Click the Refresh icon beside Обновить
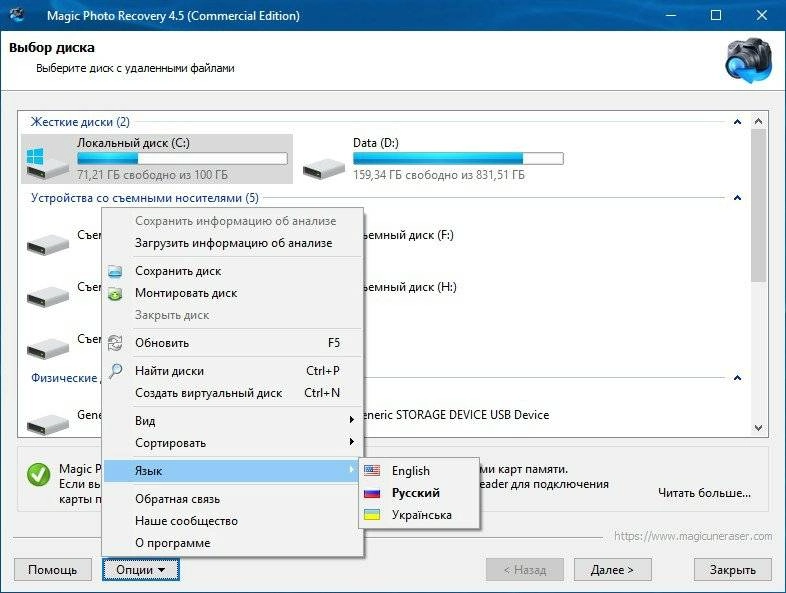Screen dimensions: 786x593 click(x=115, y=343)
